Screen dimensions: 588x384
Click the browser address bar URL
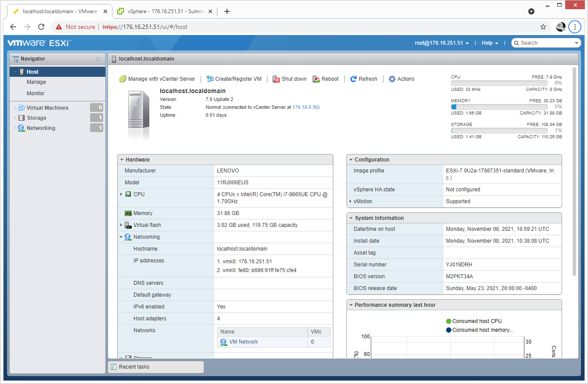coord(145,27)
